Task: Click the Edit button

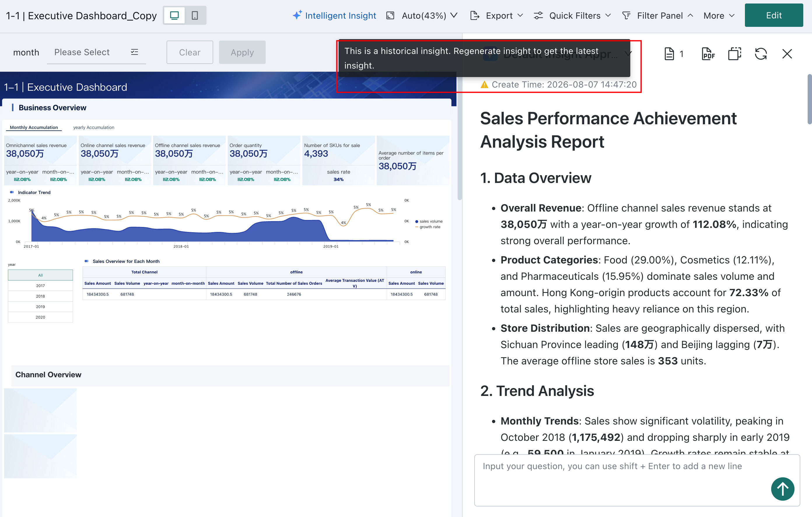Action: point(773,15)
